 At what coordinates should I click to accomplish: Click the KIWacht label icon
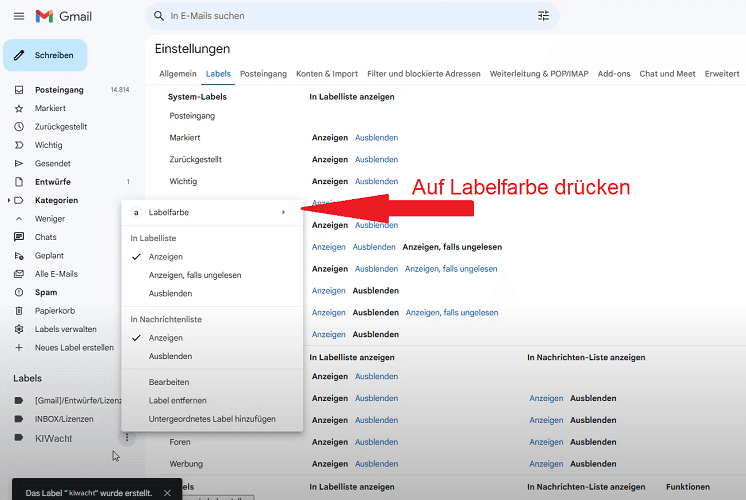coord(19,438)
